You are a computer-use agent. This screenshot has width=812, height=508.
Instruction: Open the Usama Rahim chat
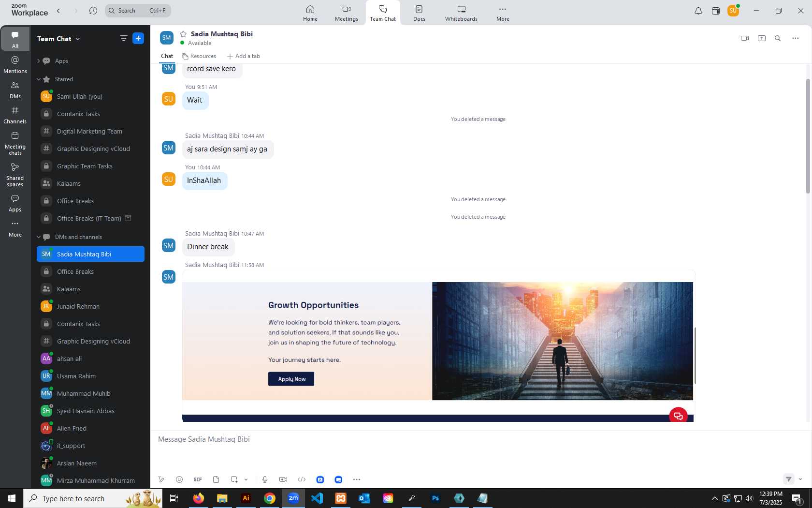click(90, 376)
